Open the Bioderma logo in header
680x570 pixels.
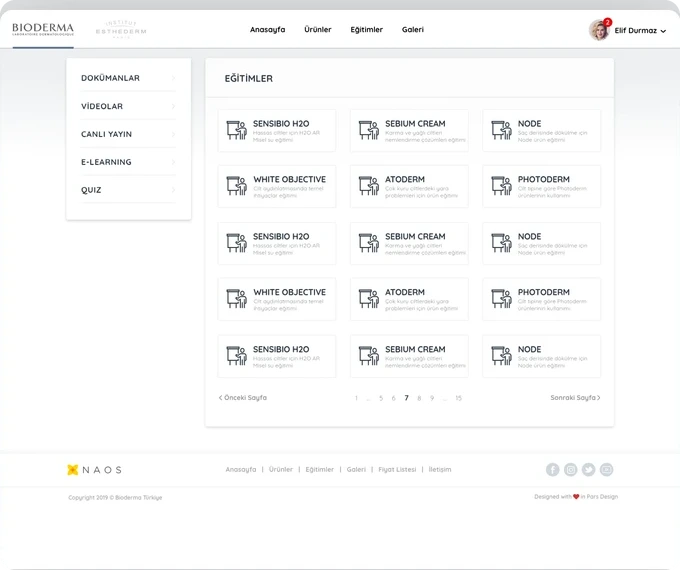point(43,29)
